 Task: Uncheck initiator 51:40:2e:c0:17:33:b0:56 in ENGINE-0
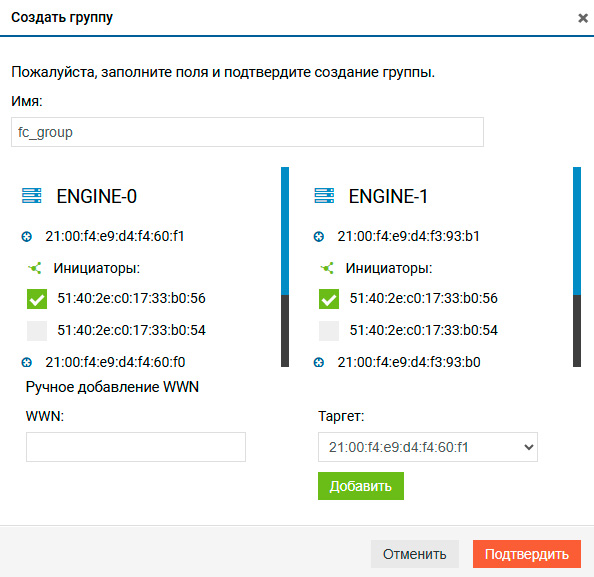[x=37, y=299]
